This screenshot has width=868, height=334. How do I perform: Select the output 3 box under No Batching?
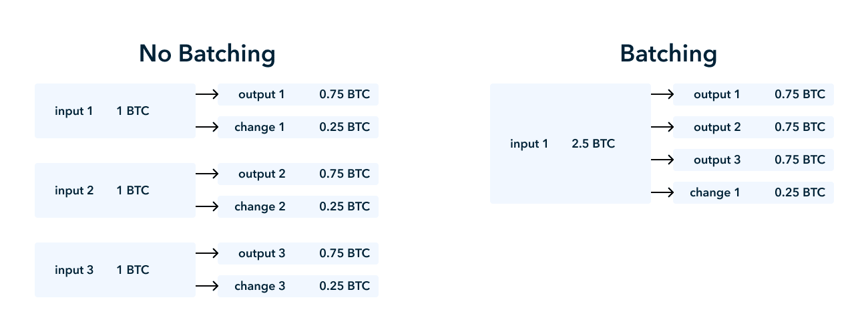click(298, 254)
